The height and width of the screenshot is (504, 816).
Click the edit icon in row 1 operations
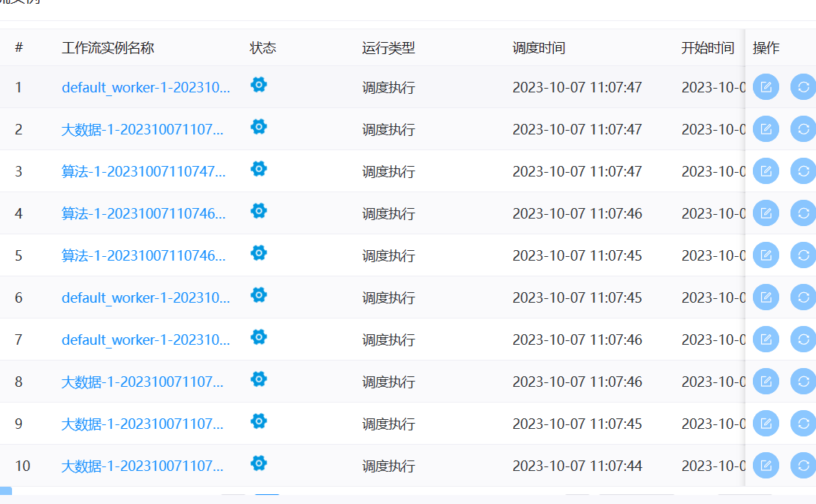click(x=765, y=86)
